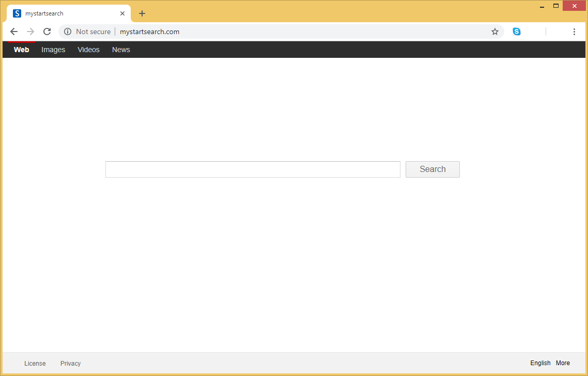Open the License link in the footer

coord(35,363)
